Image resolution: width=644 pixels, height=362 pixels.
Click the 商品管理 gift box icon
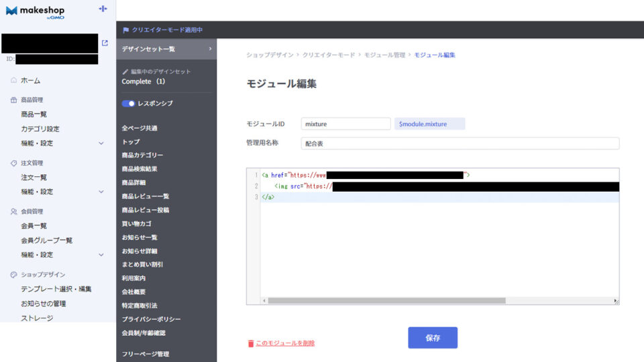(13, 100)
